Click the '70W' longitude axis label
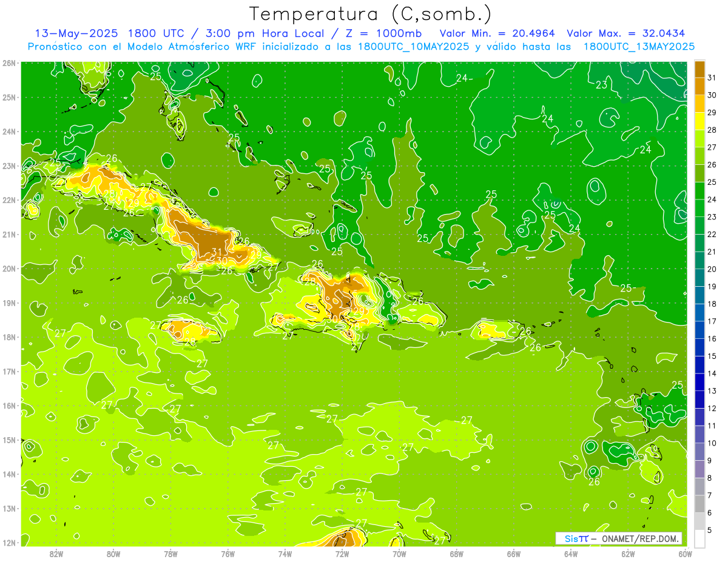The width and height of the screenshot is (728, 562). pos(399,554)
